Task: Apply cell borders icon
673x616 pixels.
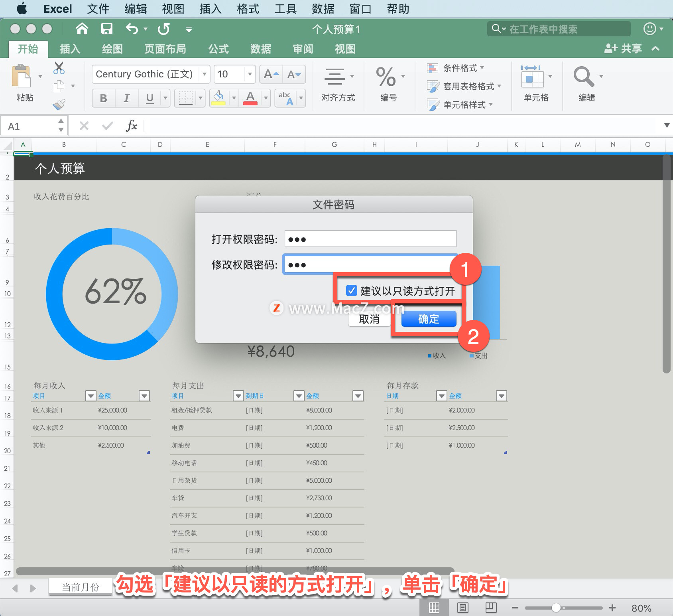Action: [185, 98]
